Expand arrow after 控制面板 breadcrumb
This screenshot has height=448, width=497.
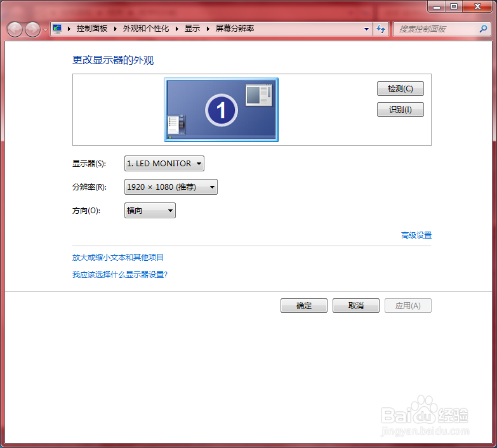[116, 29]
